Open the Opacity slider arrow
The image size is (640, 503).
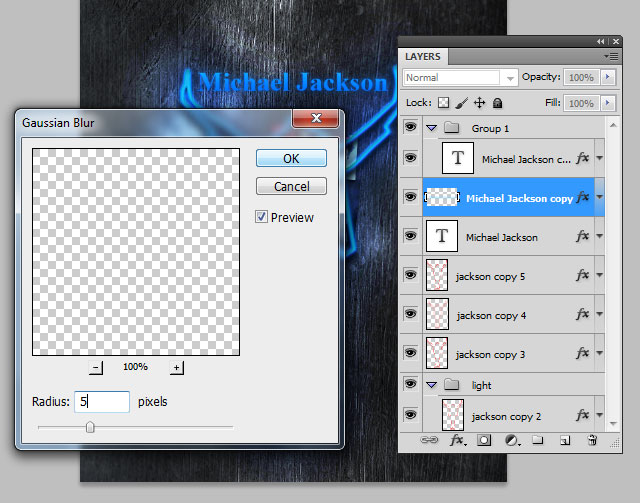coord(608,77)
